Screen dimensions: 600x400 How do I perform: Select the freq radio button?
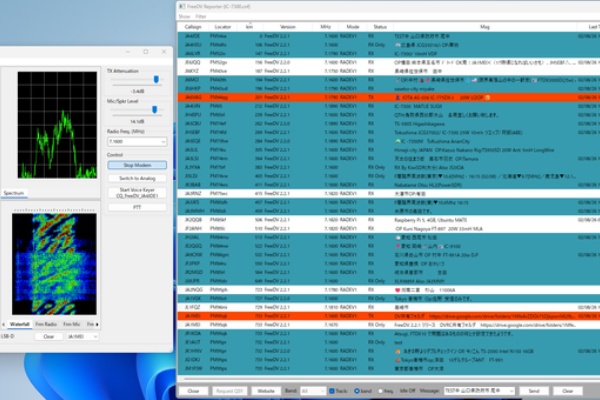tap(380, 391)
